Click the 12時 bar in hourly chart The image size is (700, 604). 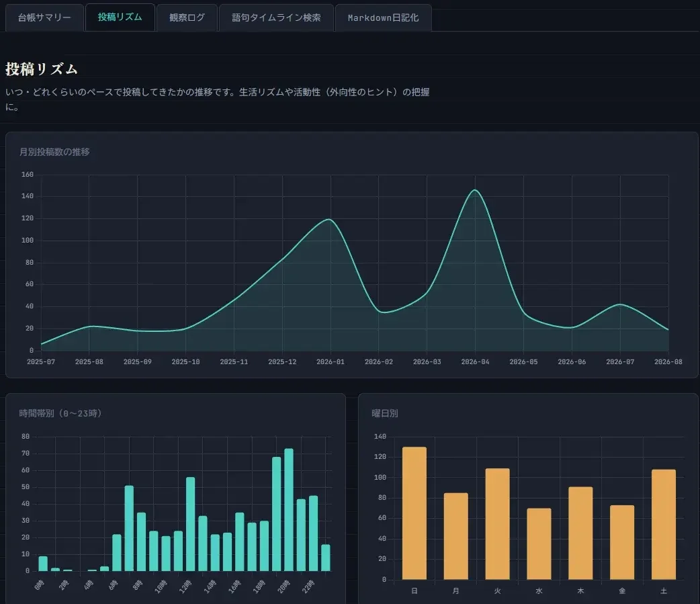pos(191,524)
